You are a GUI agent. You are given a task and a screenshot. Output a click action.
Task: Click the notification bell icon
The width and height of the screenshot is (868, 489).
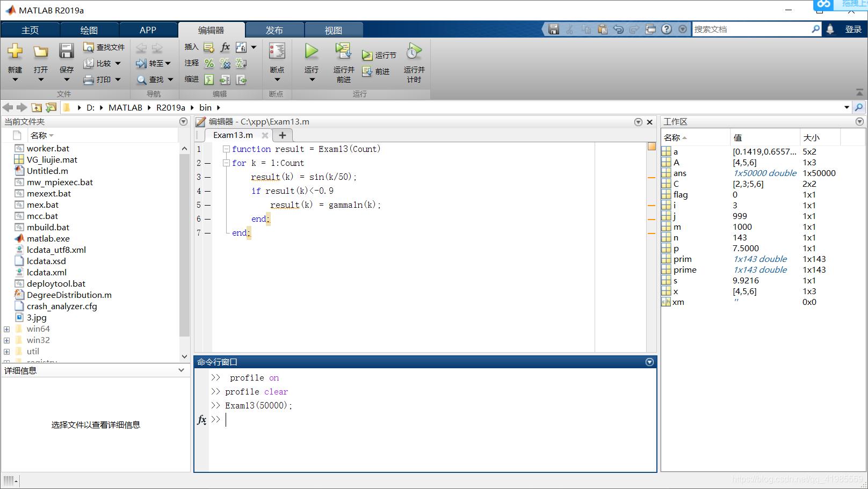[830, 29]
